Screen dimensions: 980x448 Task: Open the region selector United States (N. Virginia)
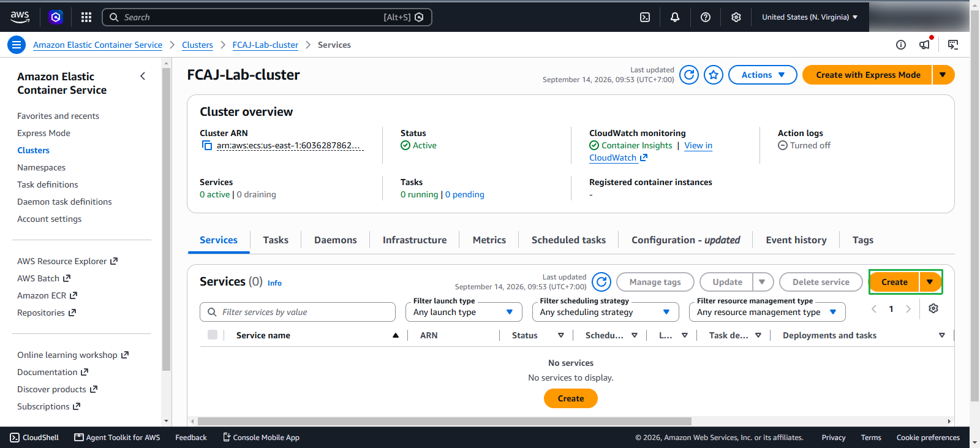(x=810, y=17)
